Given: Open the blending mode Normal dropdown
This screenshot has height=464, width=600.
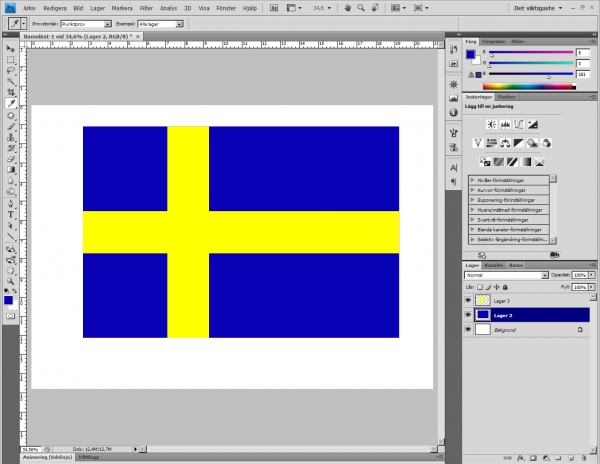Looking at the screenshot, I should (x=506, y=275).
